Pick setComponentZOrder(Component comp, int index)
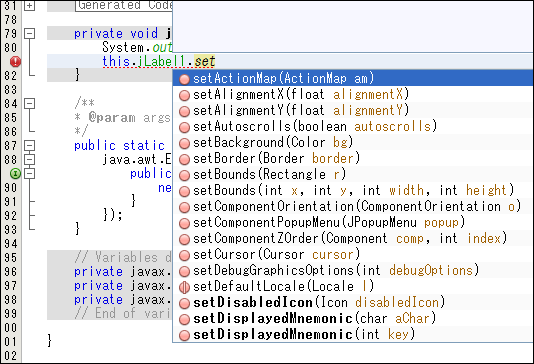 pos(353,238)
